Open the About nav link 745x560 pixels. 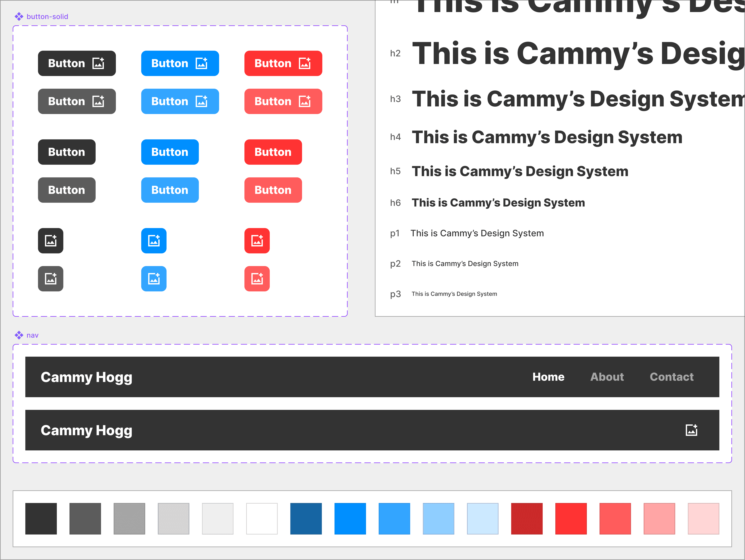607,377
